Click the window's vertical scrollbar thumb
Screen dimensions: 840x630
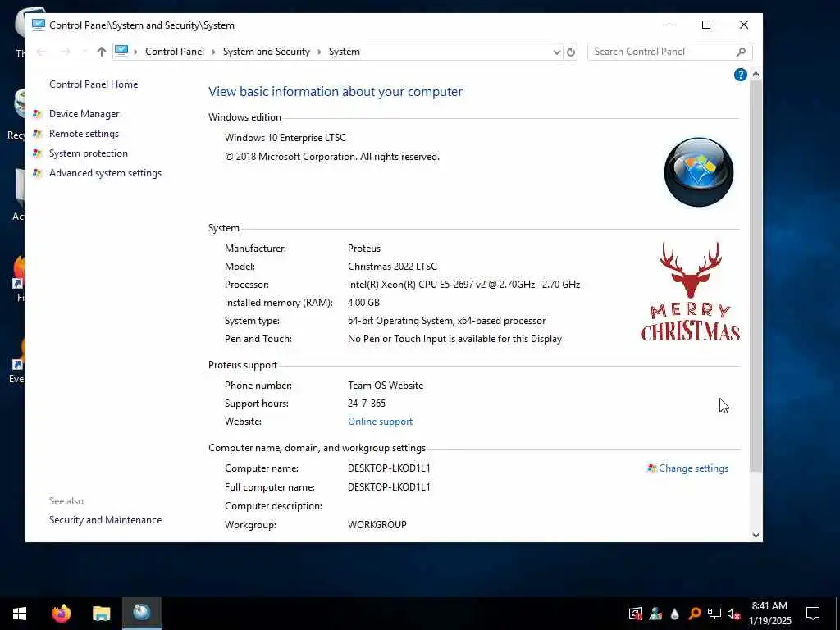click(756, 276)
